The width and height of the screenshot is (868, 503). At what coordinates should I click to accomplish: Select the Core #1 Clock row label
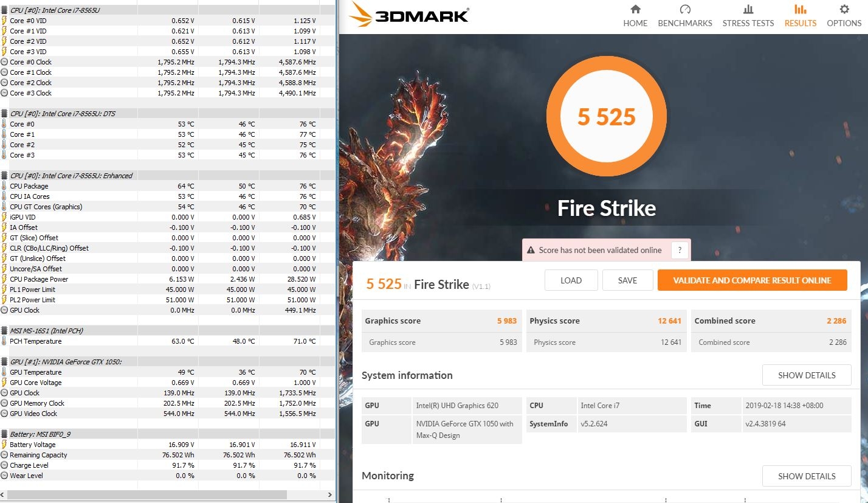click(30, 72)
